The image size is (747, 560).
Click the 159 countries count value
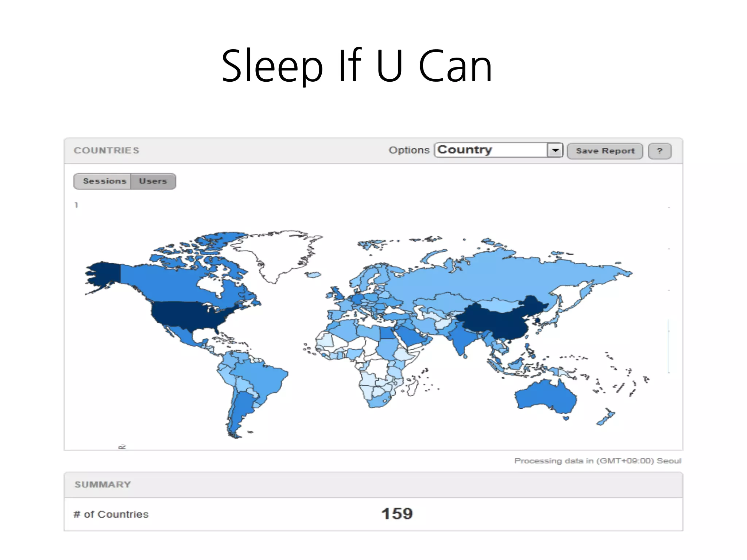(x=397, y=514)
